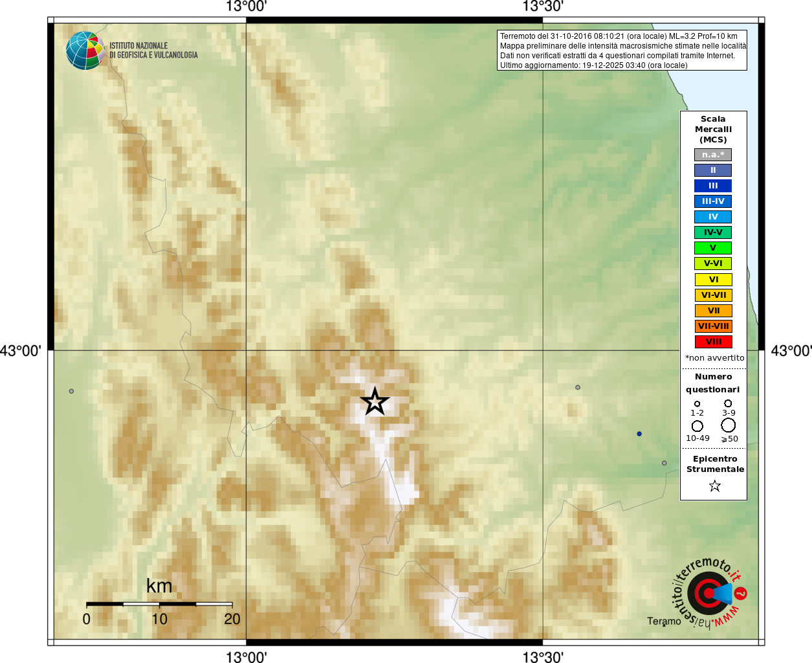Viewport: 812px width, 663px height.
Task: Click the top 13°30' longitude label
Action: click(x=543, y=6)
